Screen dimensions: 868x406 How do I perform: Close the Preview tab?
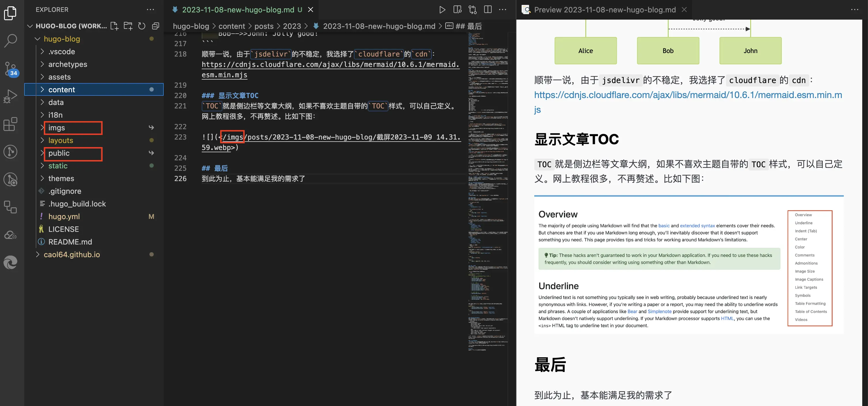[684, 10]
